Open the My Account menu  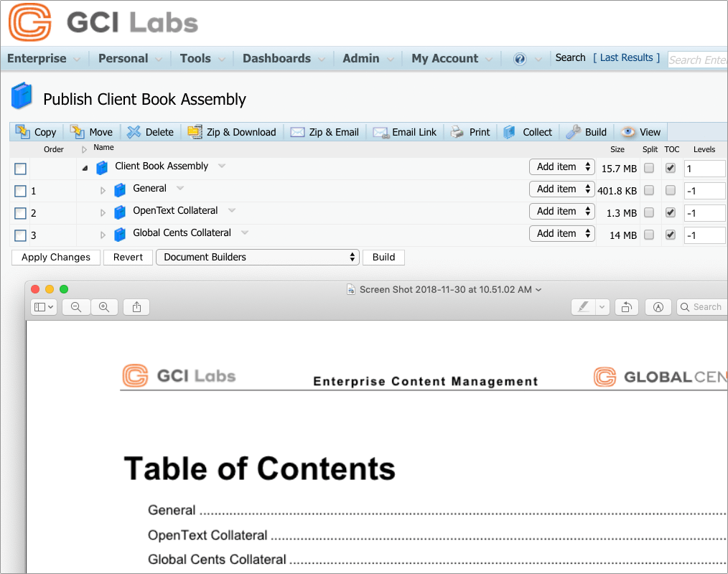(x=452, y=58)
